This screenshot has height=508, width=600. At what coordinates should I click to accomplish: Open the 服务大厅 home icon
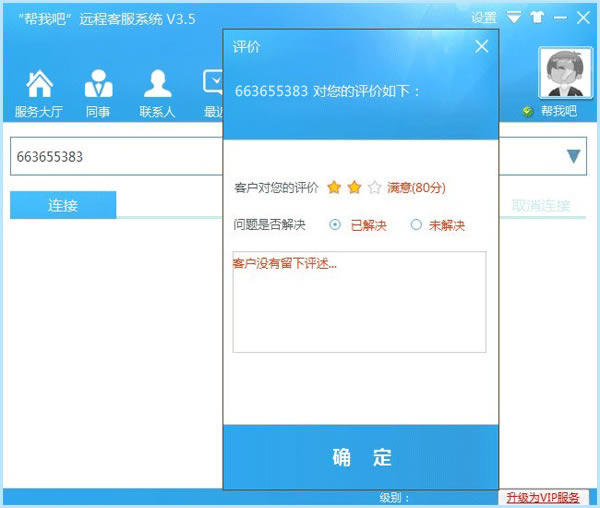pyautogui.click(x=39, y=93)
